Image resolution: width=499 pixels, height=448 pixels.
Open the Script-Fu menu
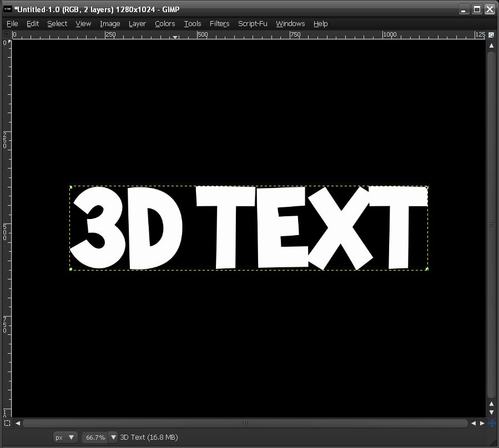click(x=253, y=23)
